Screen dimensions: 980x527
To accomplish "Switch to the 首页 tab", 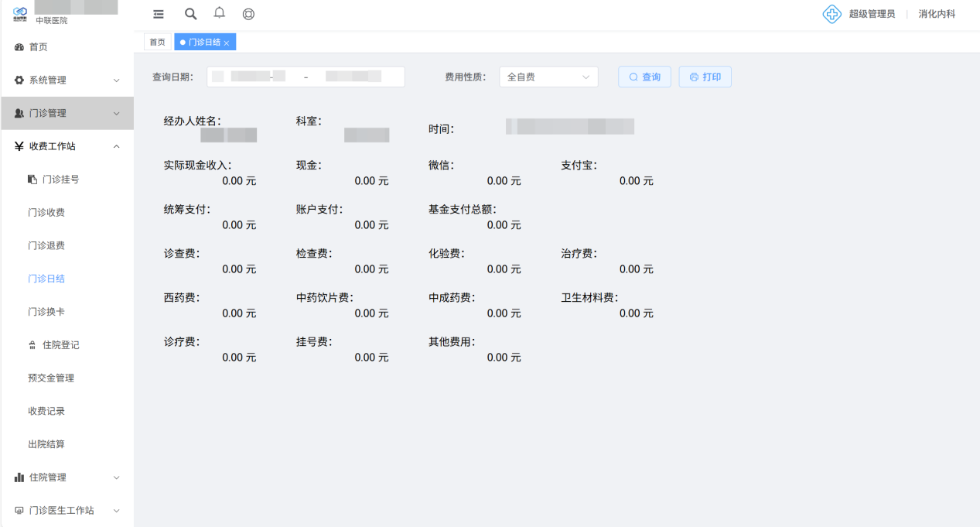I will point(158,43).
